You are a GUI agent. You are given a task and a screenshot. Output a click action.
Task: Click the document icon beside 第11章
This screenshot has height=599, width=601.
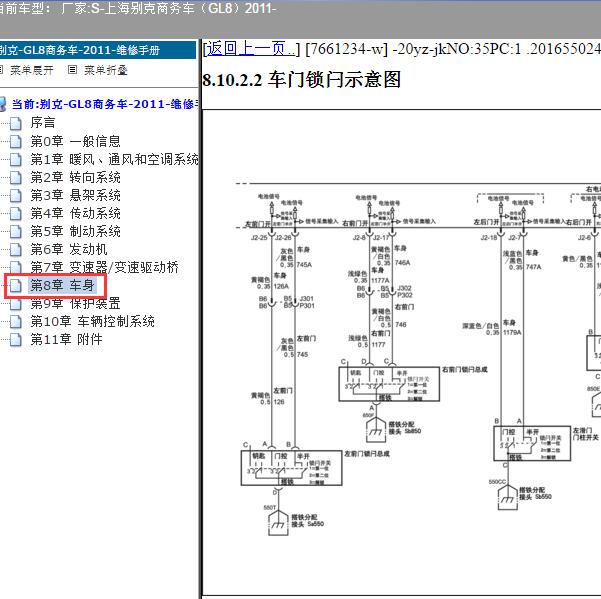tap(16, 340)
